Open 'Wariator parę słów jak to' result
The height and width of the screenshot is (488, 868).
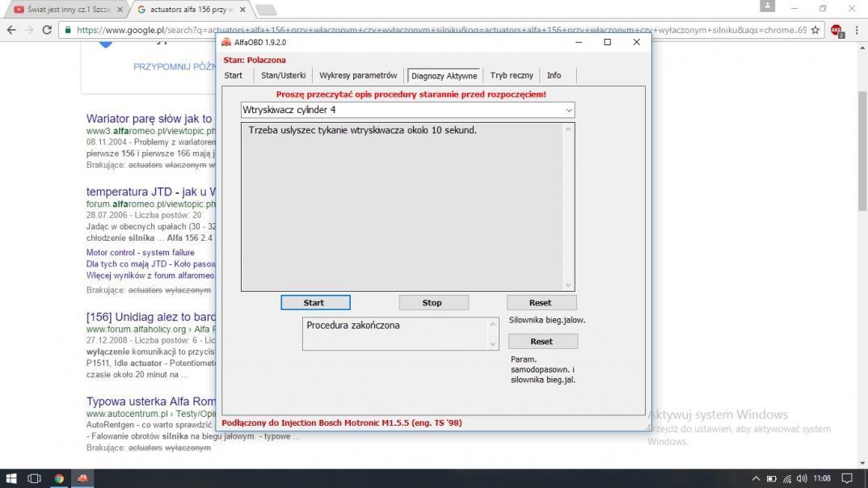(149, 119)
